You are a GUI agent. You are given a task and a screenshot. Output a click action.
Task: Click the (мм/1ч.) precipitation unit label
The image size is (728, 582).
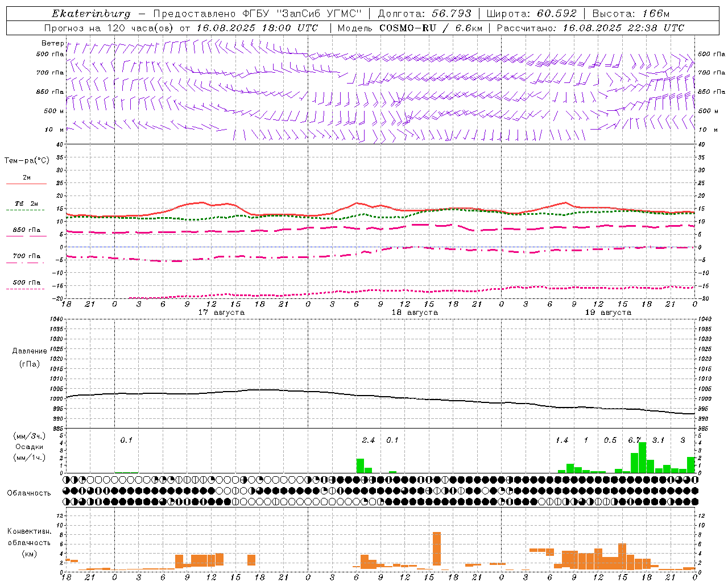[30, 458]
